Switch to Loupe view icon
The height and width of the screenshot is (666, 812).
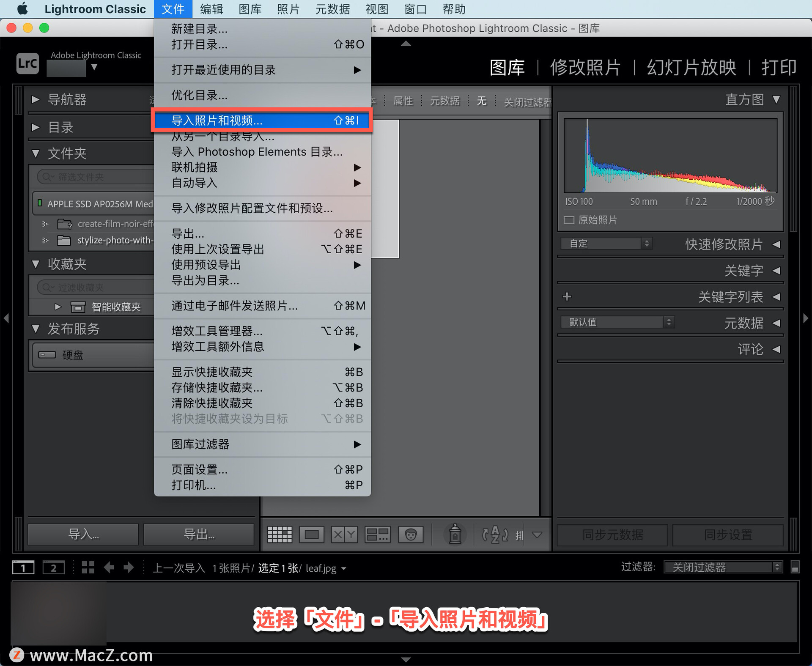click(x=312, y=534)
